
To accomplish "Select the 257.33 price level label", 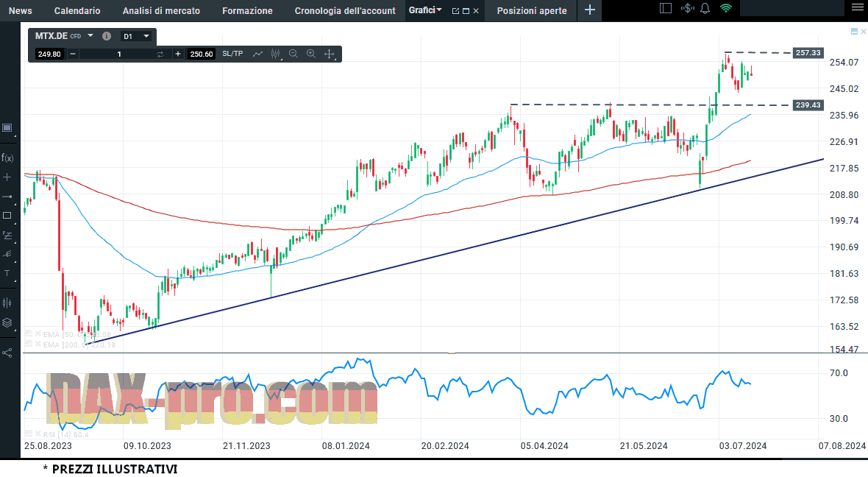I will click(x=808, y=52).
